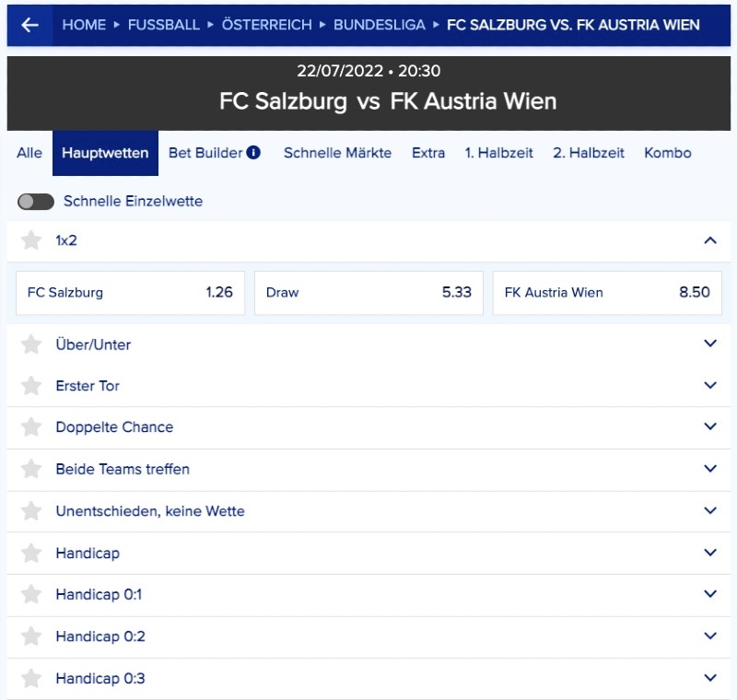Select the Hauptwetten tab
The height and width of the screenshot is (700, 737).
click(x=105, y=153)
